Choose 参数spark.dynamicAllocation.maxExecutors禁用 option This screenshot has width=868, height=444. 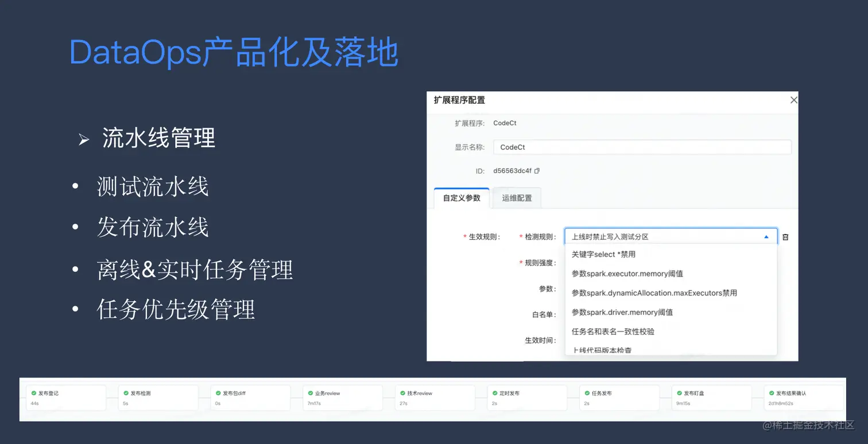pos(671,293)
